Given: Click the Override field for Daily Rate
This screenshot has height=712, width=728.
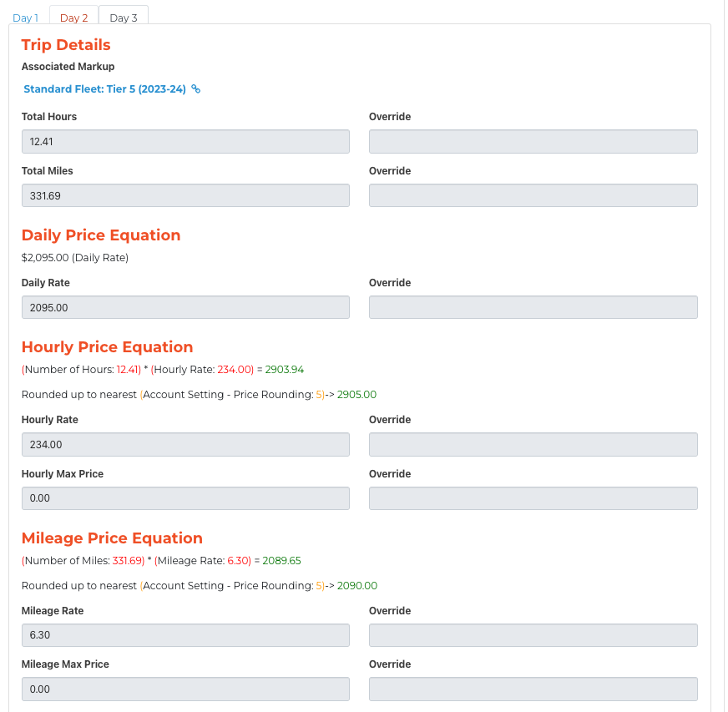Looking at the screenshot, I should click(533, 307).
